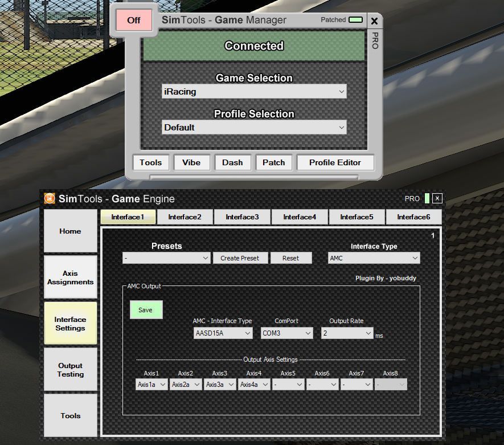This screenshot has height=445, width=504.
Task: Go to Home in Game Engine sidebar
Action: [71, 231]
